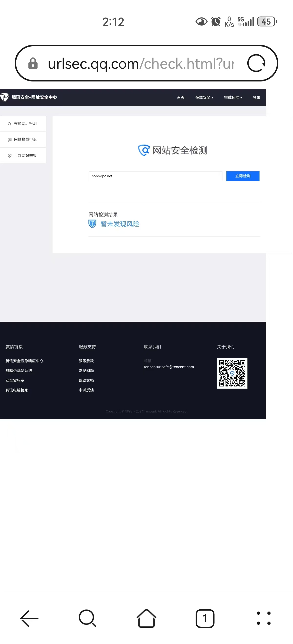Open the browser search icon
This screenshot has height=644, width=293.
pos(87,618)
